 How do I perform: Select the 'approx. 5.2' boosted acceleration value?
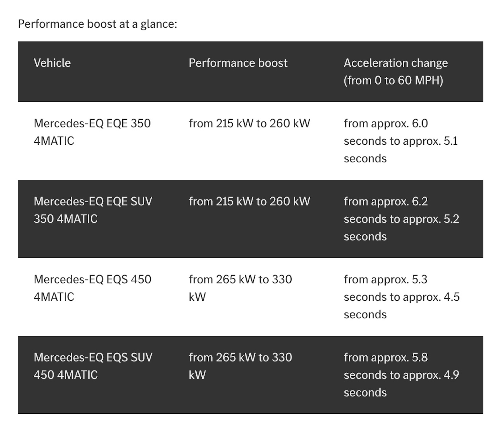click(x=431, y=219)
